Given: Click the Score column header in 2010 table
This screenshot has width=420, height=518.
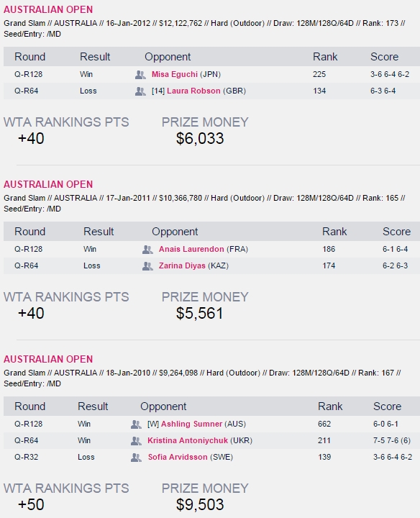Looking at the screenshot, I should (387, 406).
